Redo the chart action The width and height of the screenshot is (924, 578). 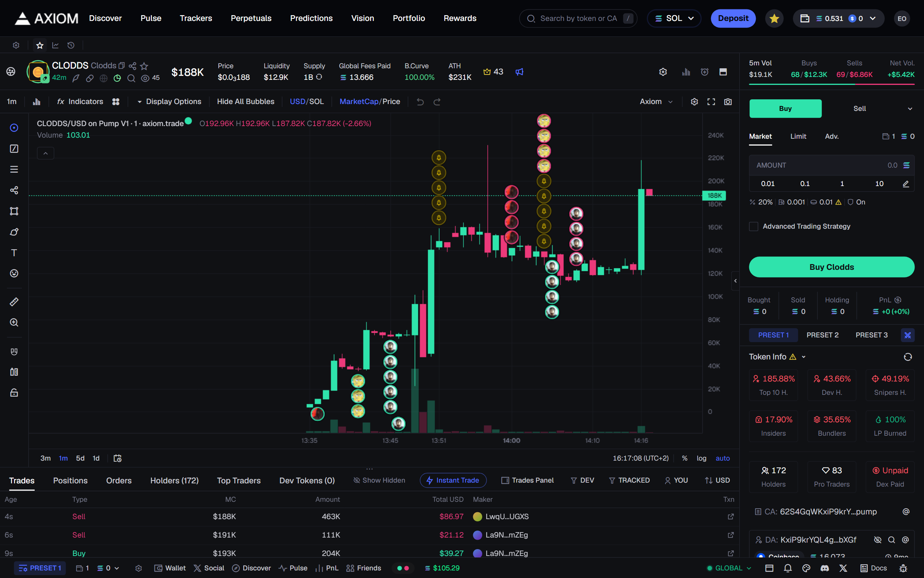pos(437,102)
